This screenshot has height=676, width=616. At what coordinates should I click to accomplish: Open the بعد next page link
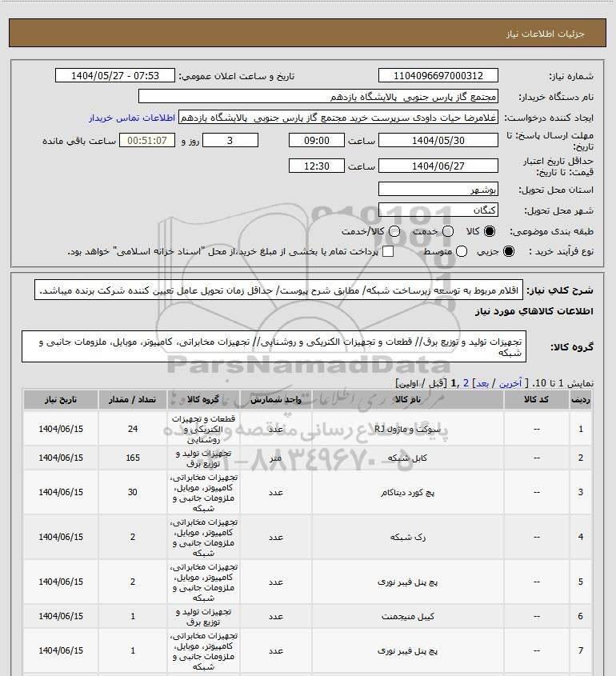[x=482, y=383]
